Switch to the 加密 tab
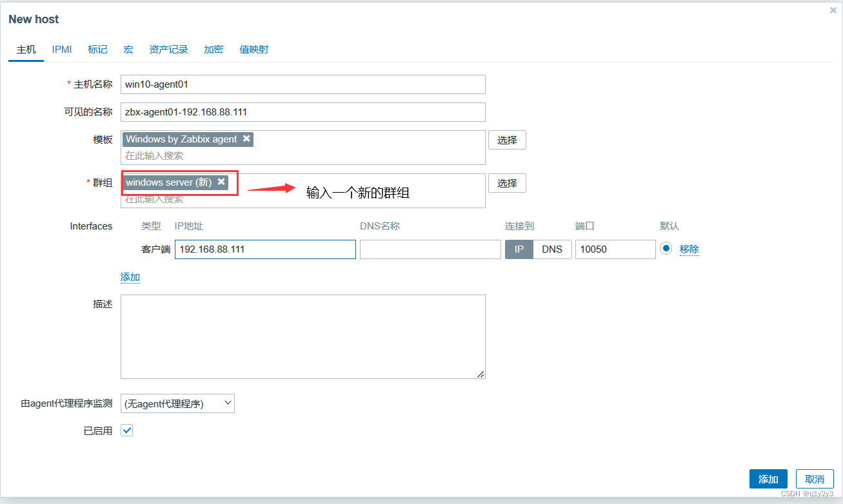 click(213, 49)
